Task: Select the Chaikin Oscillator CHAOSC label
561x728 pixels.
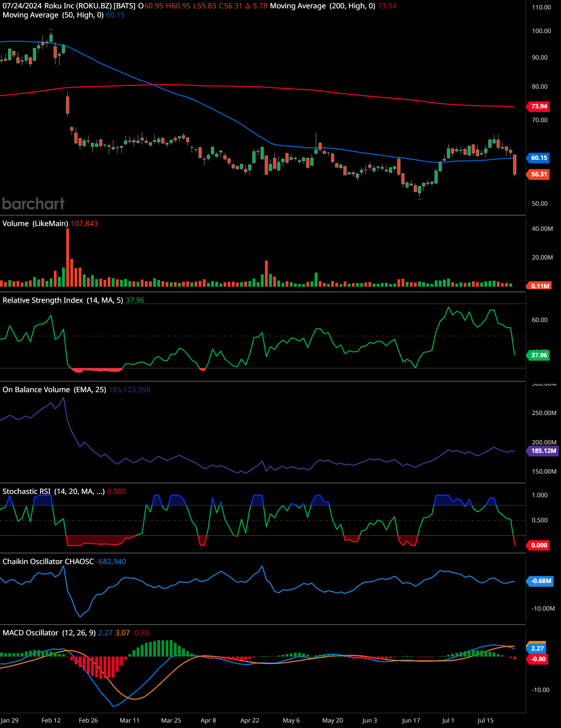Action: click(x=48, y=562)
